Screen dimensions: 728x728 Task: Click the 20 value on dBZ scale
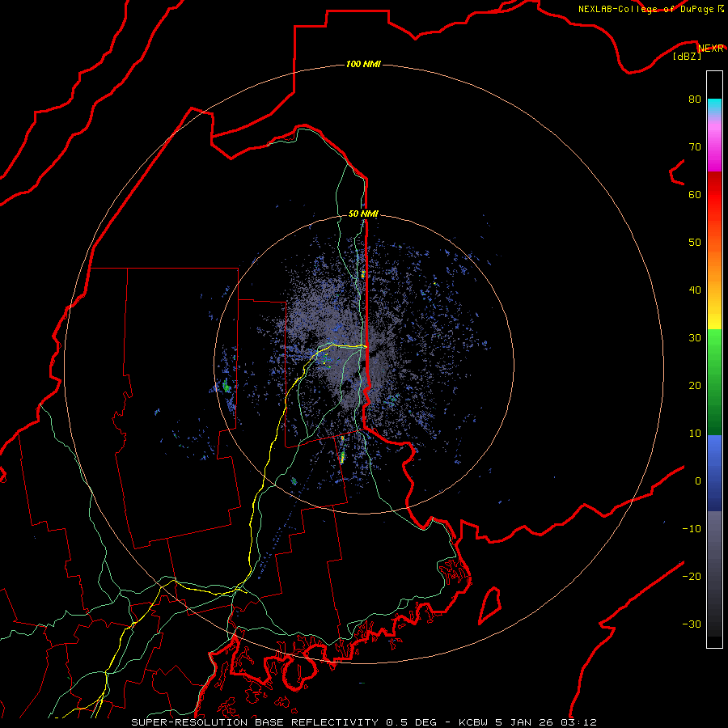[x=695, y=385]
